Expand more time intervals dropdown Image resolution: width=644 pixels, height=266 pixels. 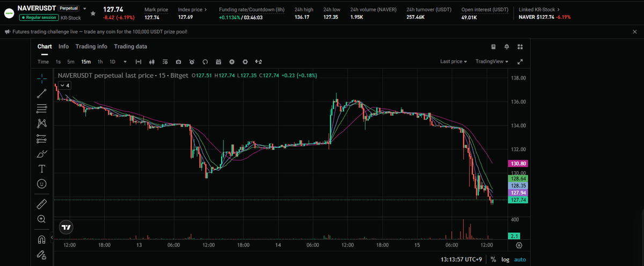tap(125, 61)
